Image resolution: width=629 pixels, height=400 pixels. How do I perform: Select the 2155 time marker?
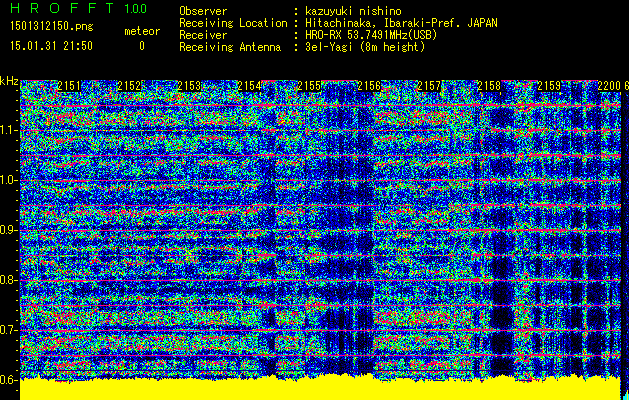pyautogui.click(x=309, y=87)
